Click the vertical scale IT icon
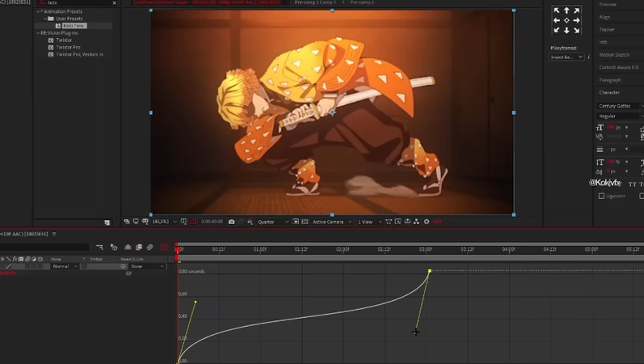This screenshot has width=644, height=364. coord(600,162)
